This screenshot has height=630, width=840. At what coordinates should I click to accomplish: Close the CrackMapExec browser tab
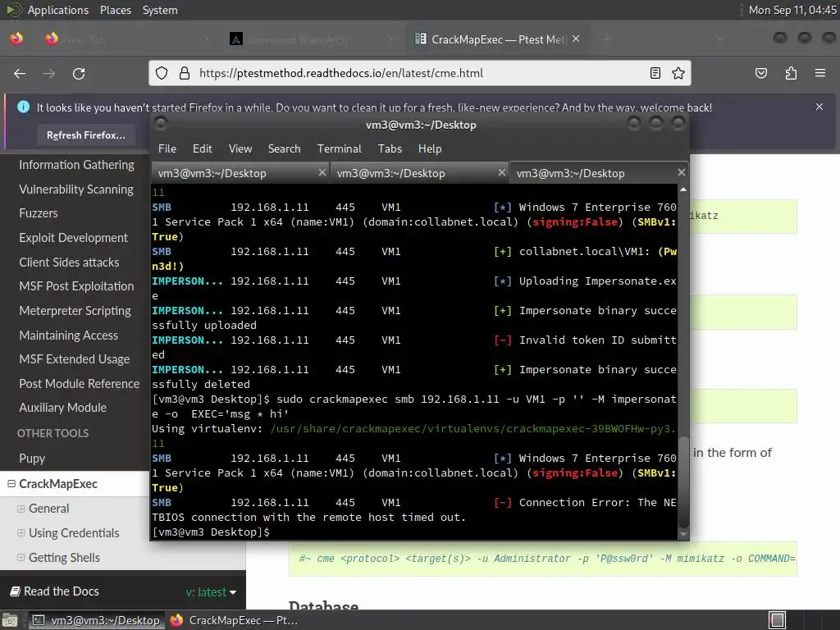click(576, 39)
